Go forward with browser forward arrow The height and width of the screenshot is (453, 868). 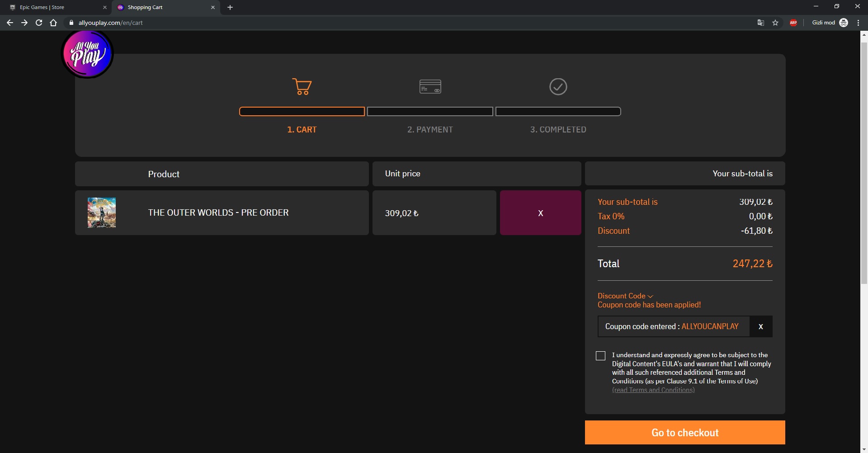pos(24,23)
